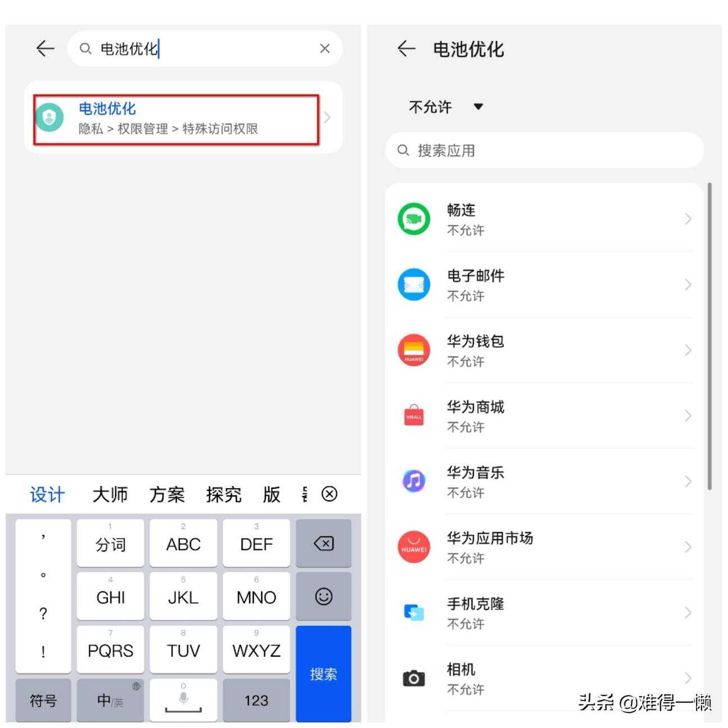The height and width of the screenshot is (728, 728).
Task: Toggle 中/英 language input key
Action: point(110,700)
